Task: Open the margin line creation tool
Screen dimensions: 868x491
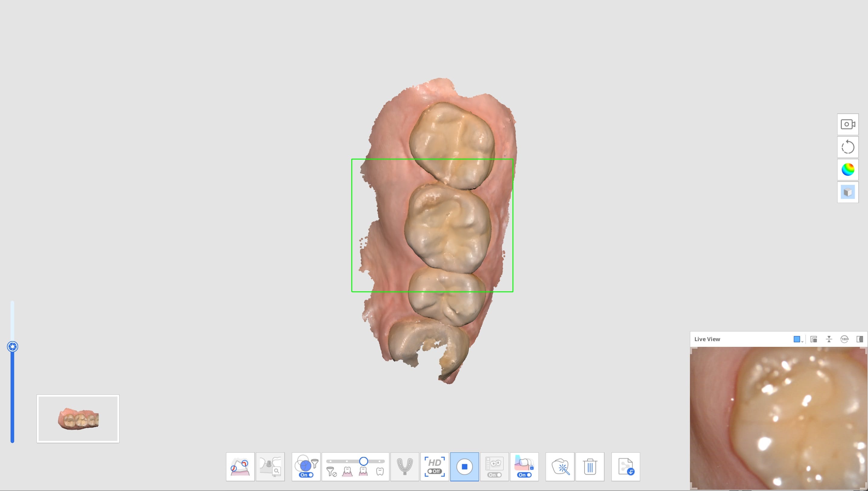Action: [240, 467]
